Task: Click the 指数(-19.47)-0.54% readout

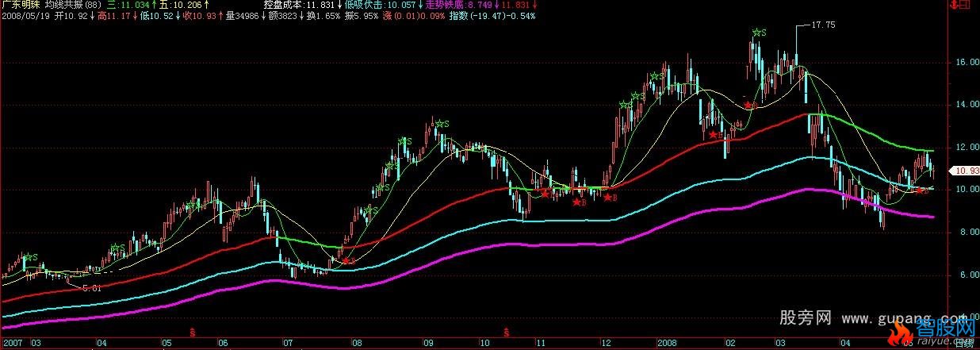Action: (x=492, y=15)
